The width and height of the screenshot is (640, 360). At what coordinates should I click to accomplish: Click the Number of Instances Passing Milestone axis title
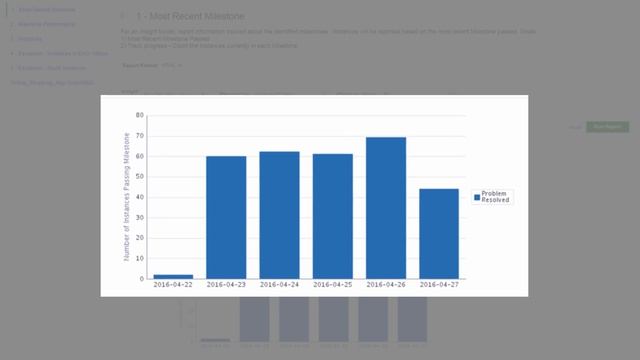pos(127,197)
